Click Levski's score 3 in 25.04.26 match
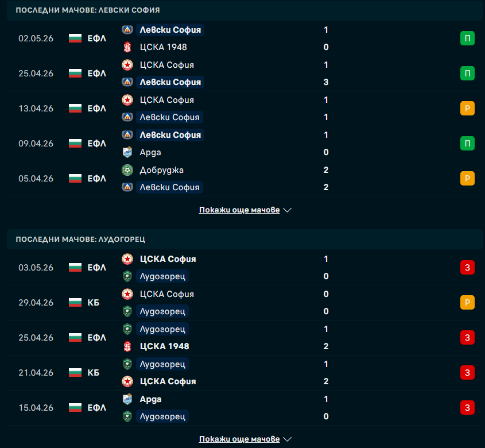 (x=326, y=82)
